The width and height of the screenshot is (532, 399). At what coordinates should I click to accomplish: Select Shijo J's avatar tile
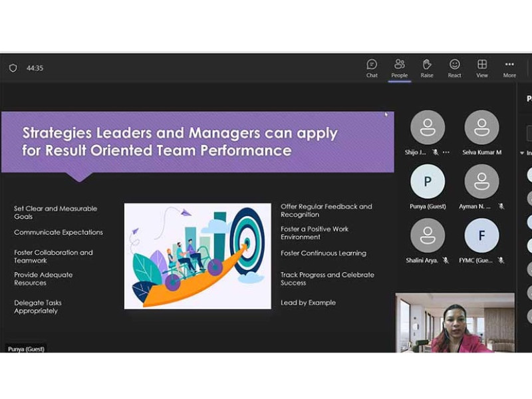[x=428, y=127]
